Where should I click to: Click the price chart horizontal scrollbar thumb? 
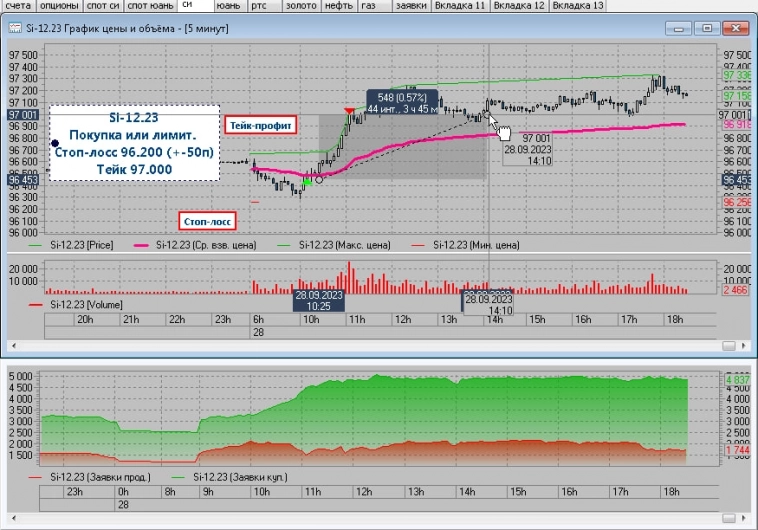click(x=729, y=346)
